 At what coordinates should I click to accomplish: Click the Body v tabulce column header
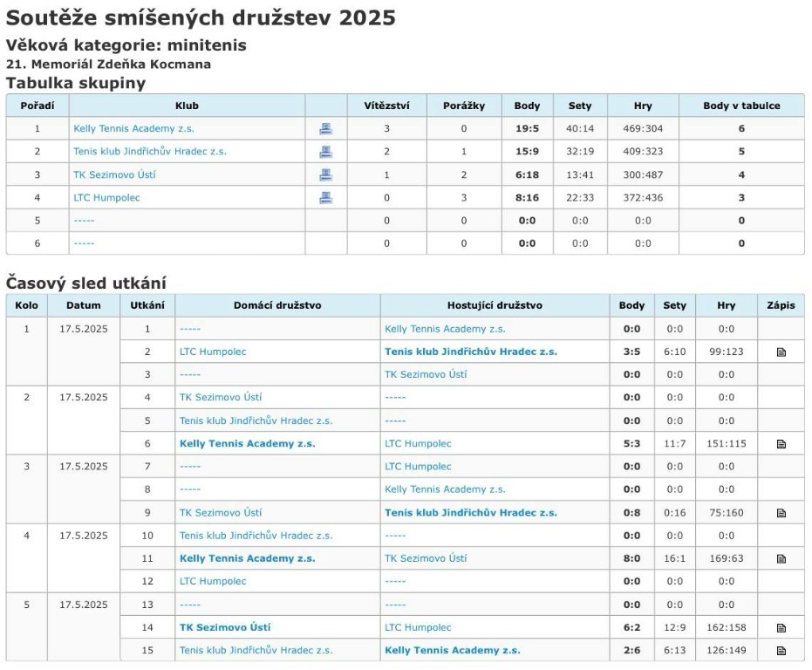click(x=741, y=106)
